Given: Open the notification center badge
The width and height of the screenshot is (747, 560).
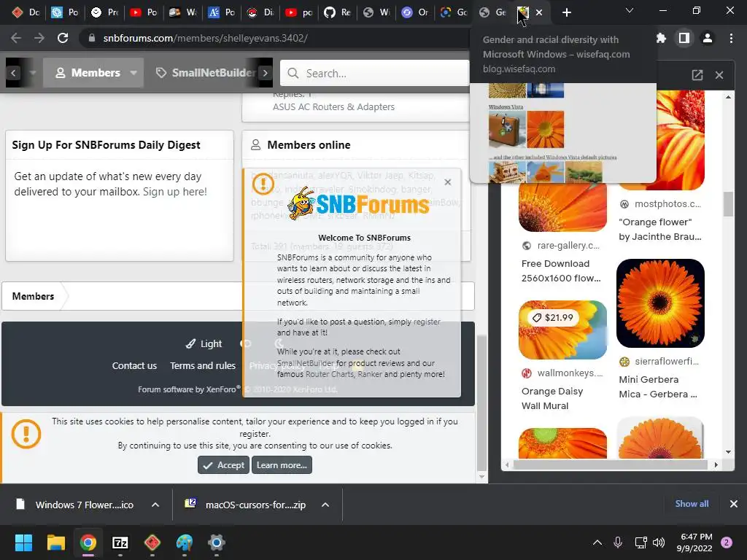Looking at the screenshot, I should 727,542.
